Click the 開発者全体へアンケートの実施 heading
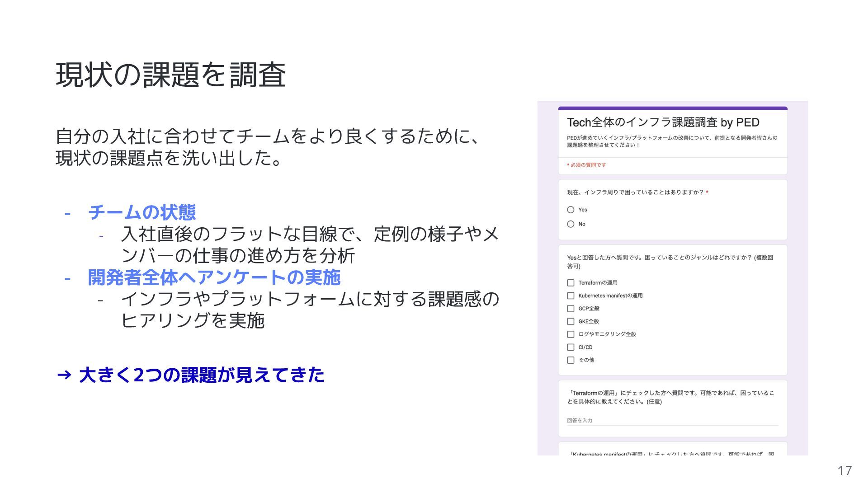 tap(214, 277)
